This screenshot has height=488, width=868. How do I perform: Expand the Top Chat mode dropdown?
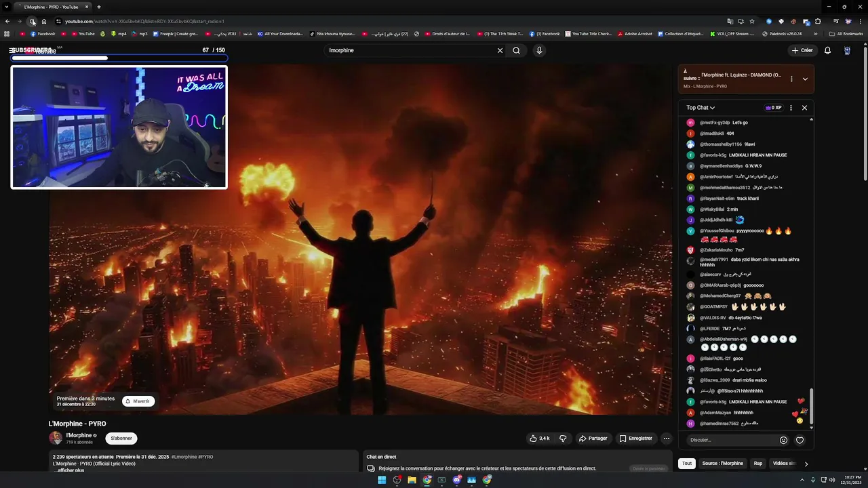pyautogui.click(x=701, y=108)
